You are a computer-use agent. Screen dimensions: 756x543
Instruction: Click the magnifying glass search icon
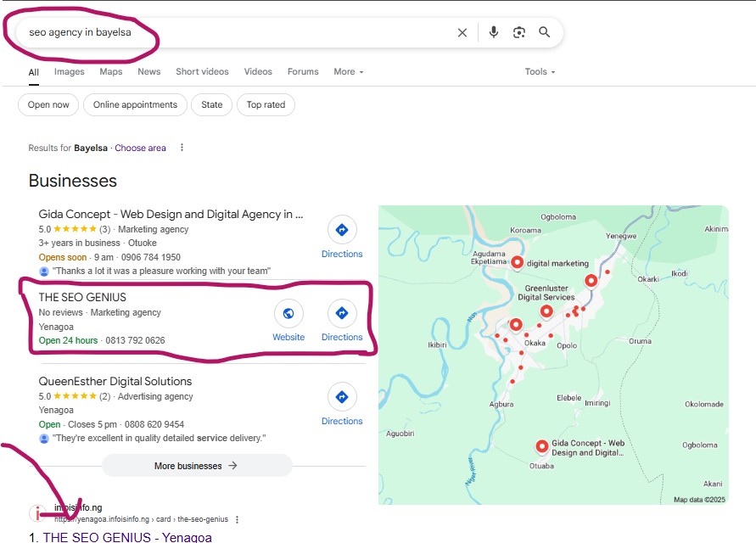click(x=545, y=33)
